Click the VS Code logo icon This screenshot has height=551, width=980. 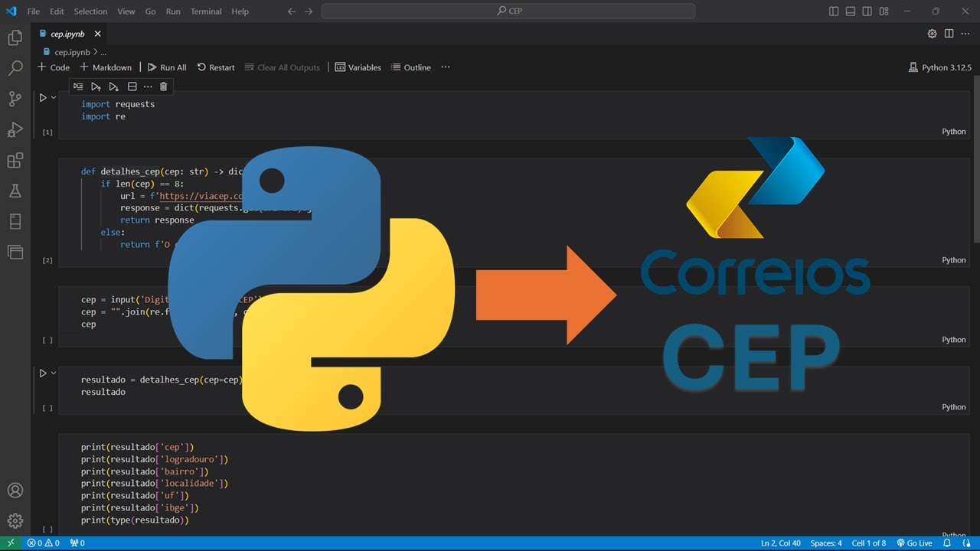point(11,11)
